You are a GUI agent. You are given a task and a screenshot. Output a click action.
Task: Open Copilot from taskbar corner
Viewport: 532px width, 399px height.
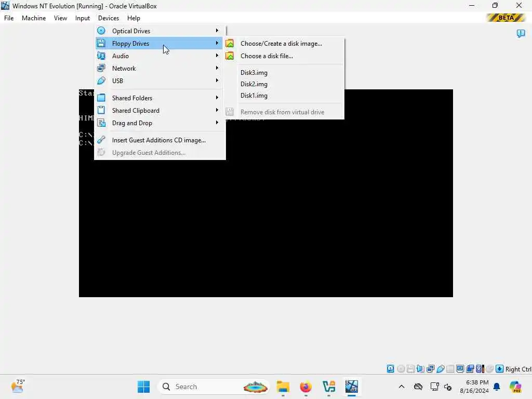coord(515,387)
